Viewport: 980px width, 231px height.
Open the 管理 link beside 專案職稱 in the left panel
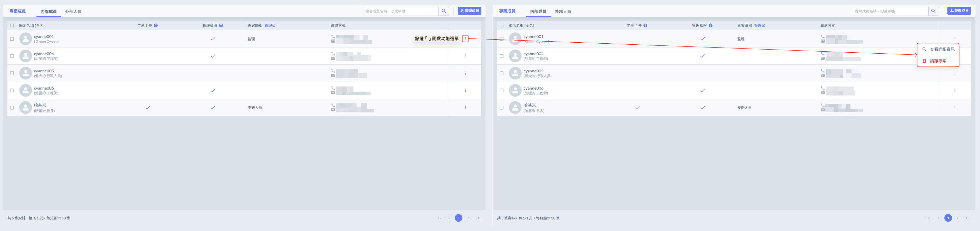270,25
